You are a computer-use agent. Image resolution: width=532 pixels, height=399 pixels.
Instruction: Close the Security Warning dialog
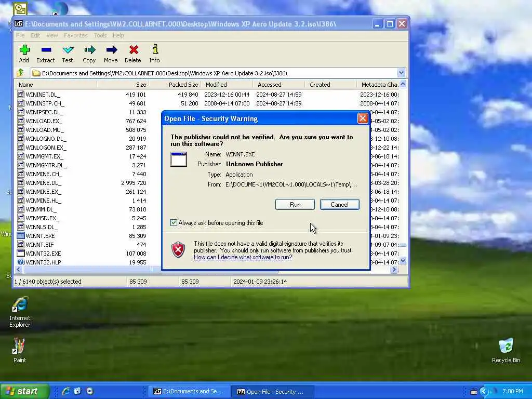point(362,118)
